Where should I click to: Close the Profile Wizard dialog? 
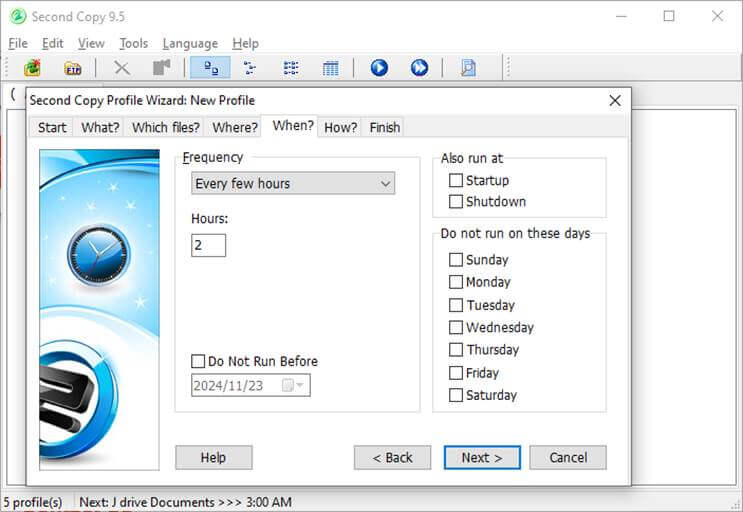point(615,100)
